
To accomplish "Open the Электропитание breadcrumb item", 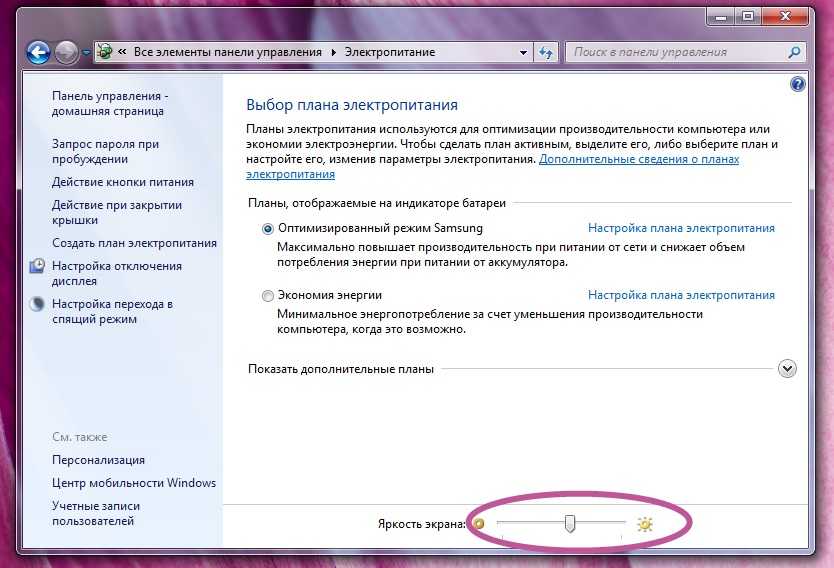I will coord(390,52).
